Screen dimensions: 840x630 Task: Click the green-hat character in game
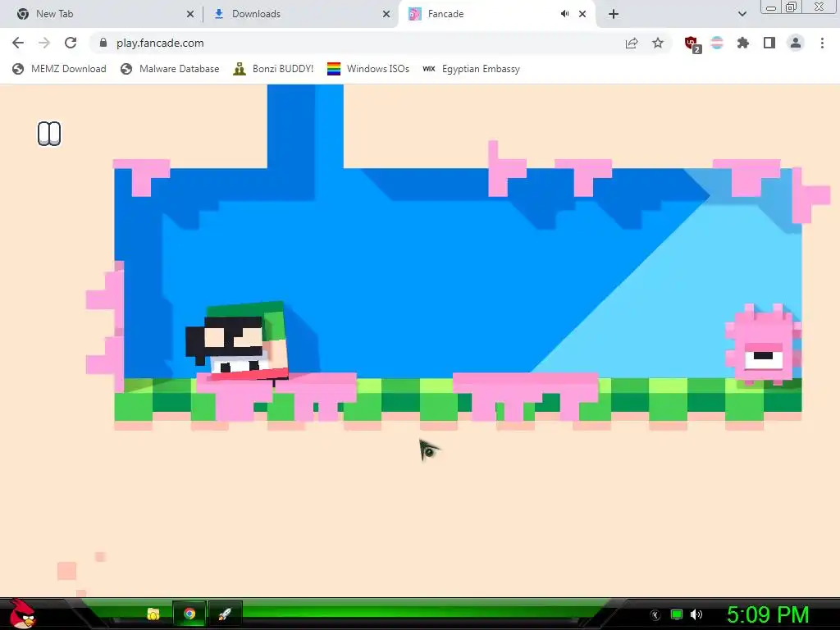pos(237,340)
